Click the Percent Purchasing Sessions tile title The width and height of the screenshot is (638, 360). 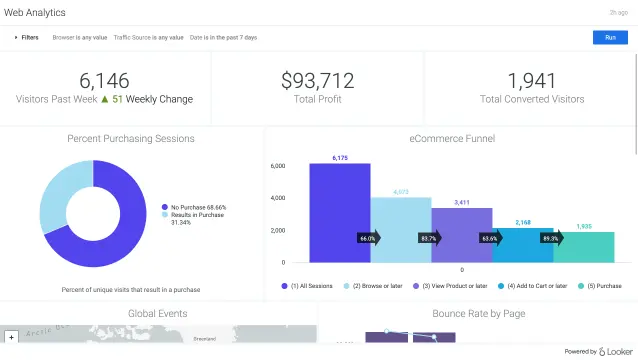131,139
